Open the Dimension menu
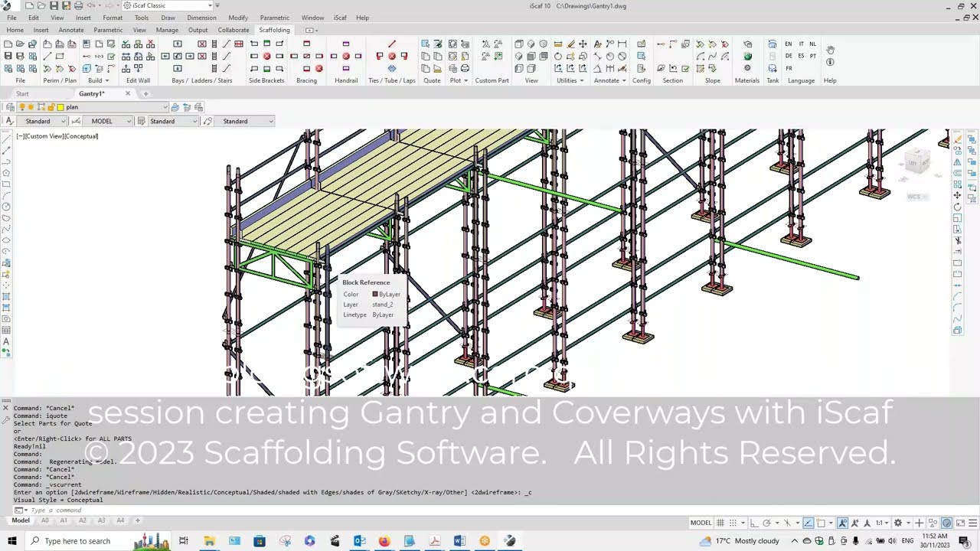The image size is (980, 551). point(201,18)
